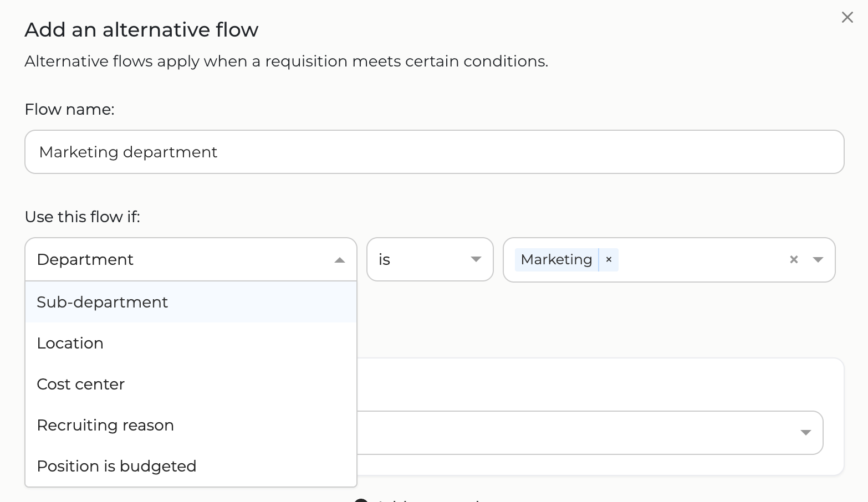Screen dimensions: 868x502
Task: Clear all selected values in the Marketing field
Action: click(794, 259)
